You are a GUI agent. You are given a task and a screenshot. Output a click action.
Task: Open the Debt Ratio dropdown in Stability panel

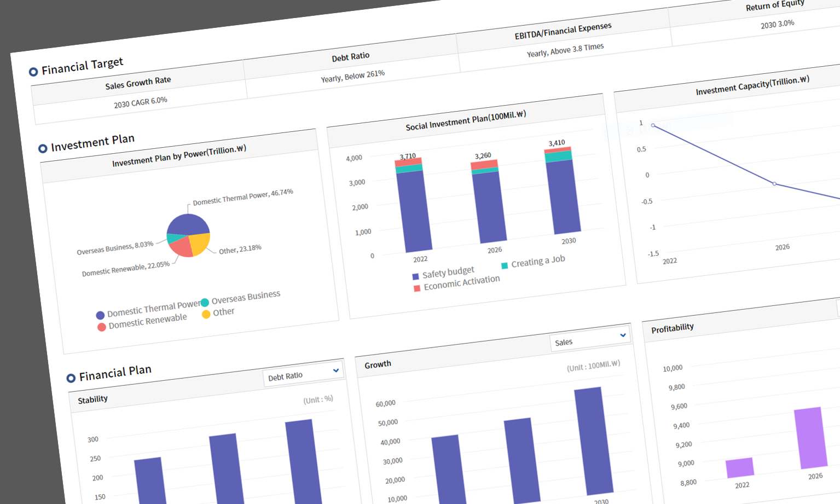pos(303,374)
